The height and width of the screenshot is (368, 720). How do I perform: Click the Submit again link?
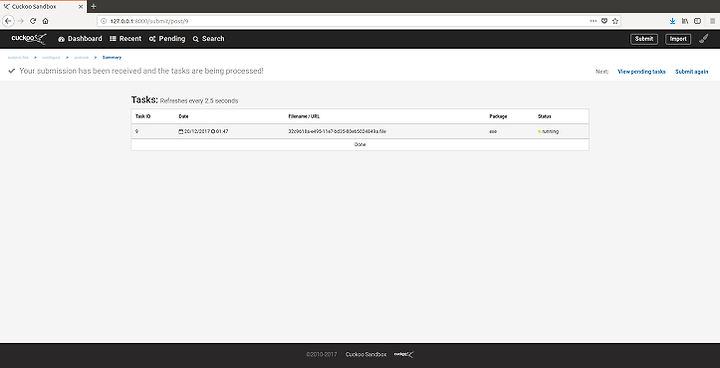pyautogui.click(x=692, y=72)
